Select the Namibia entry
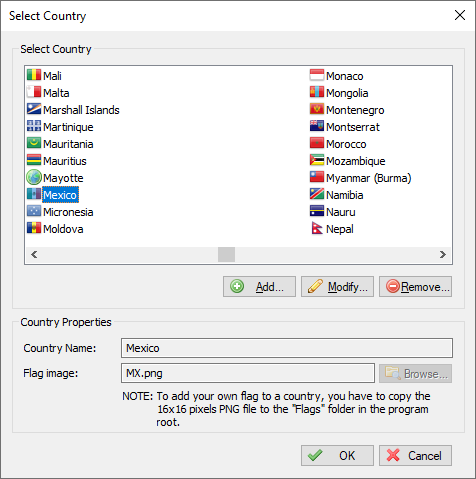 click(x=345, y=195)
